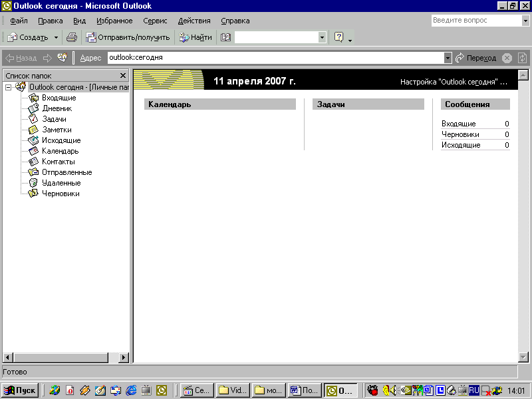Image resolution: width=532 pixels, height=399 pixels.
Task: Open the Файл menu
Action: point(19,21)
